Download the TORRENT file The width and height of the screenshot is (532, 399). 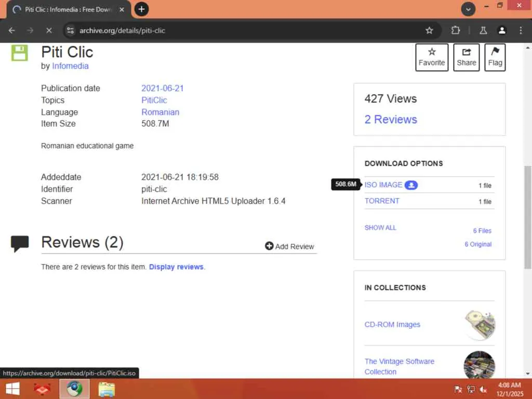[x=382, y=201]
